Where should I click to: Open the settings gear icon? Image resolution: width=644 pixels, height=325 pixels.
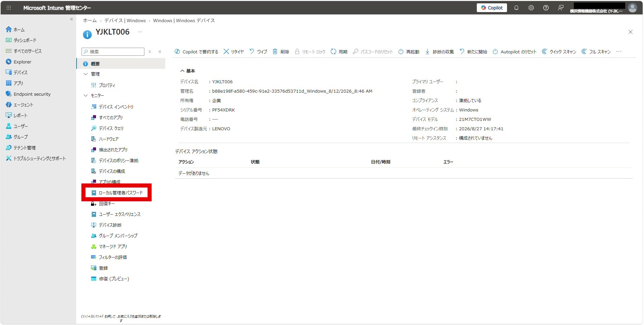[x=531, y=8]
